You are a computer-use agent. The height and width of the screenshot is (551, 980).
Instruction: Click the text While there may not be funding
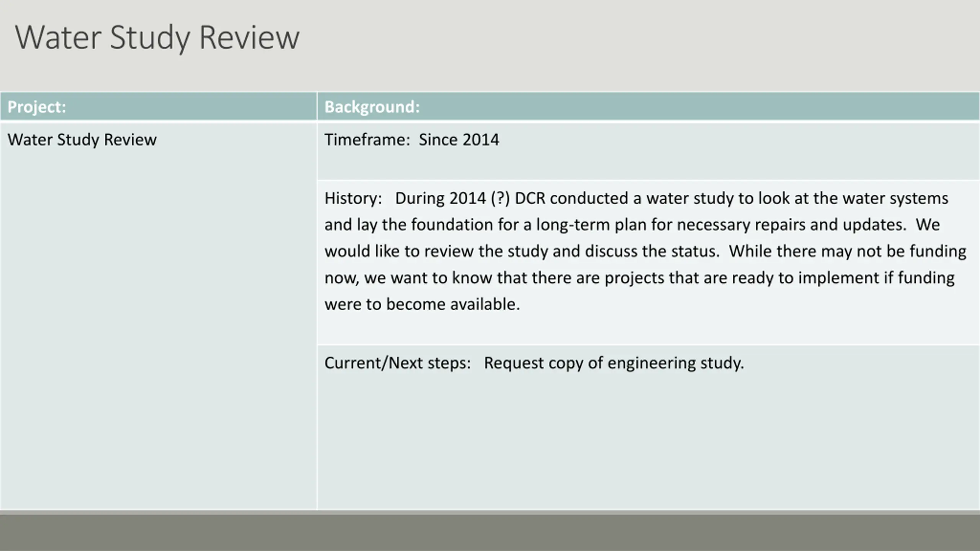[x=847, y=251]
